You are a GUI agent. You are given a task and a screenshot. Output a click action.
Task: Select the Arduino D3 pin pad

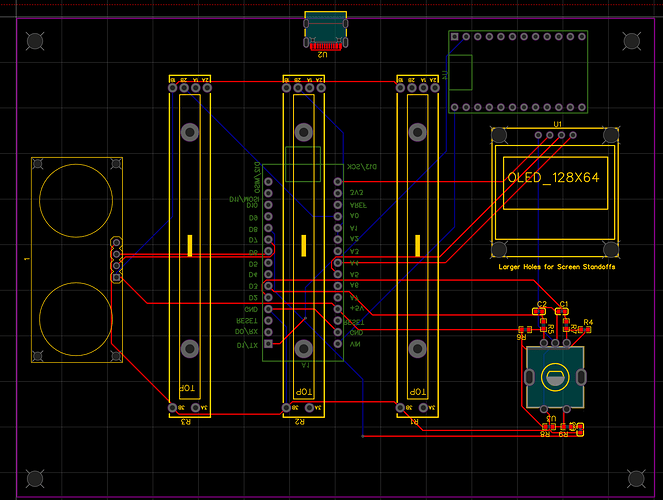pyautogui.click(x=268, y=286)
